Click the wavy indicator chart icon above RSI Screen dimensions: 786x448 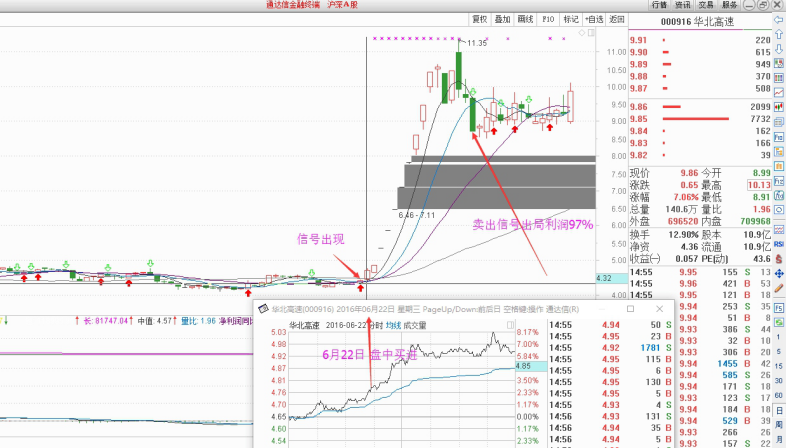(x=779, y=230)
